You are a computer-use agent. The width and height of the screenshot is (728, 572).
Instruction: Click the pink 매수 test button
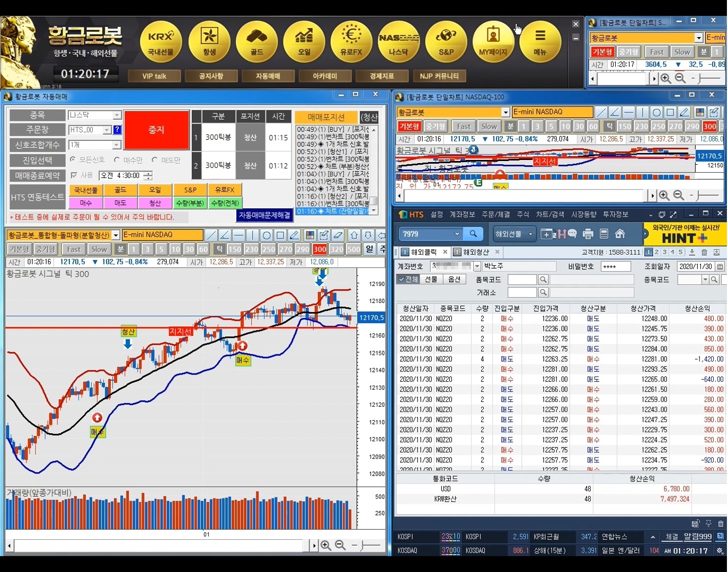pos(86,203)
